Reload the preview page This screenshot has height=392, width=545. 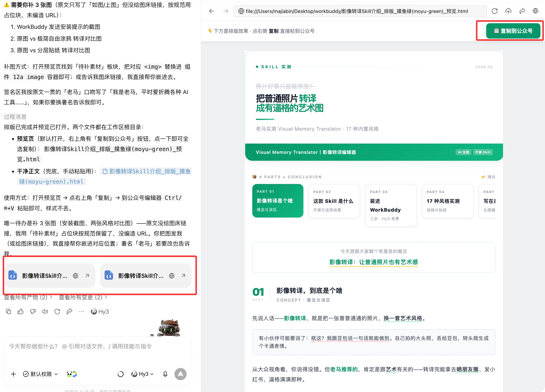tap(495, 11)
